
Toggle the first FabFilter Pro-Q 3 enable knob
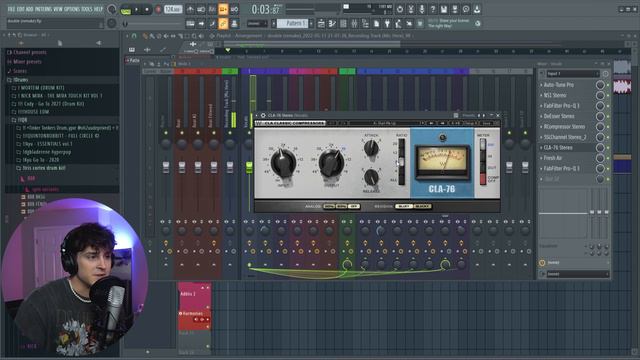tap(600, 106)
